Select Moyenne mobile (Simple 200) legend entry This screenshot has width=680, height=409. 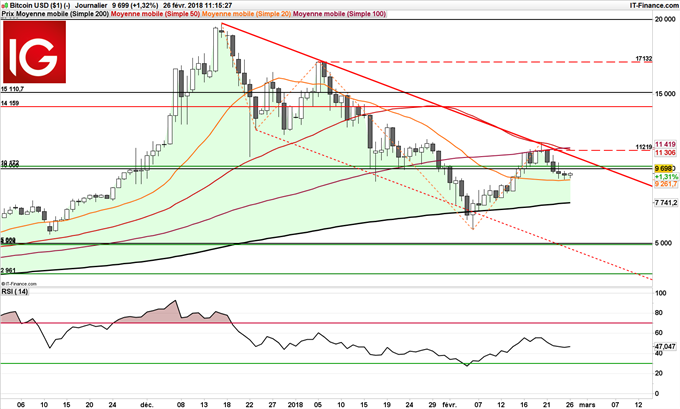coord(62,14)
